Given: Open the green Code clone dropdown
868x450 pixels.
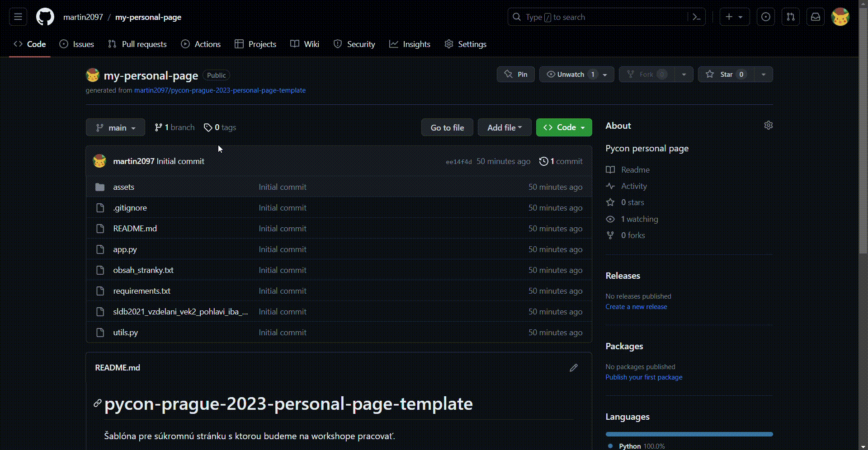Looking at the screenshot, I should [x=564, y=127].
